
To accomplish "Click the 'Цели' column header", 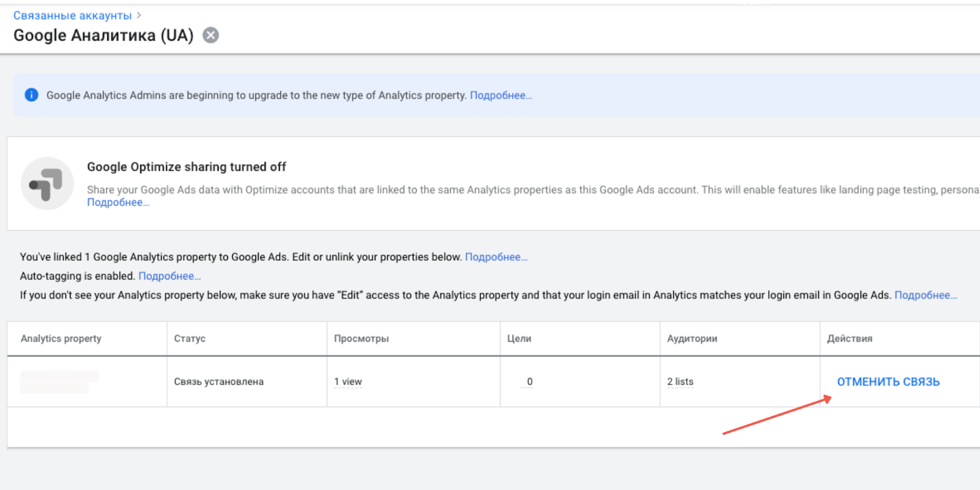I will tap(519, 339).
